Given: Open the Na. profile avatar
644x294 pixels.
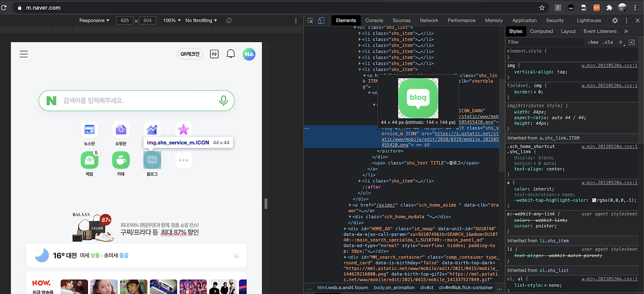Looking at the screenshot, I should [x=249, y=54].
